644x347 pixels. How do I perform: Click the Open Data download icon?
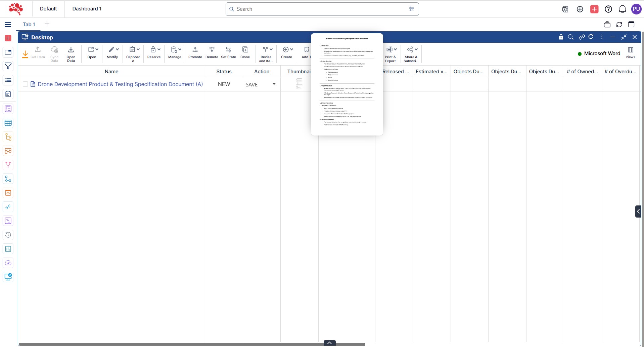[71, 50]
